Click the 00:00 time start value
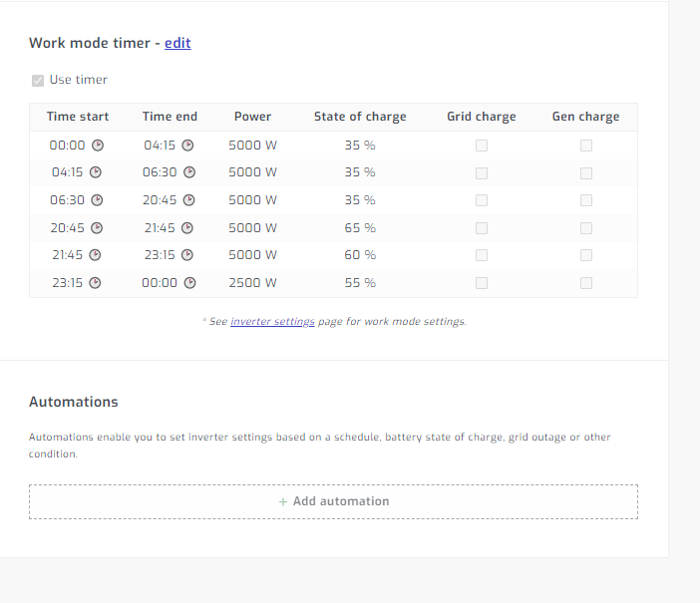The width and height of the screenshot is (700, 603). [x=67, y=146]
